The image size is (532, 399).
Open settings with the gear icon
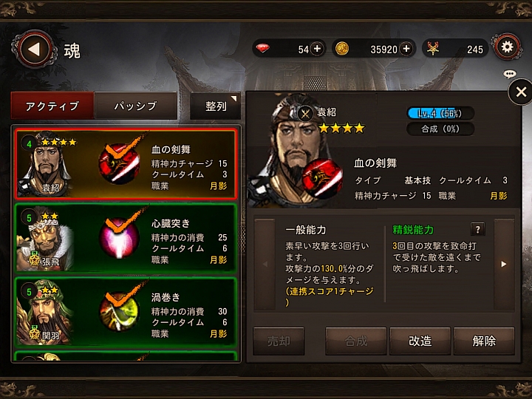[507, 47]
